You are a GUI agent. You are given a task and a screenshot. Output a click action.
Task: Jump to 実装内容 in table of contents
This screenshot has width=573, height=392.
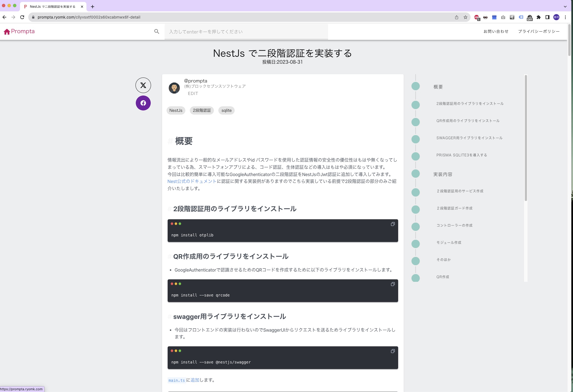(x=443, y=174)
